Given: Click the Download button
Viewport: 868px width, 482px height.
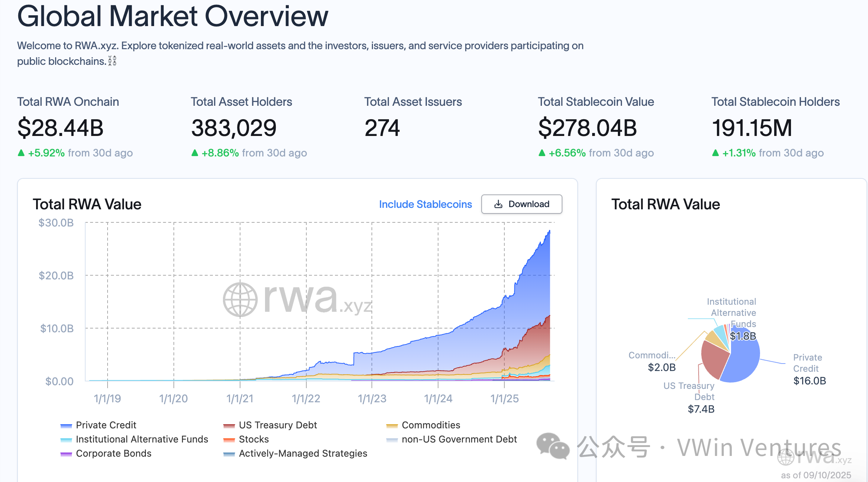Looking at the screenshot, I should (x=521, y=204).
